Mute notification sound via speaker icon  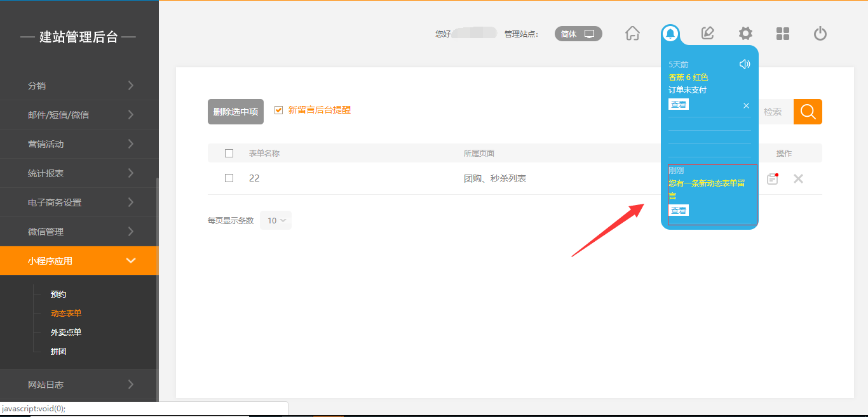[x=745, y=64]
